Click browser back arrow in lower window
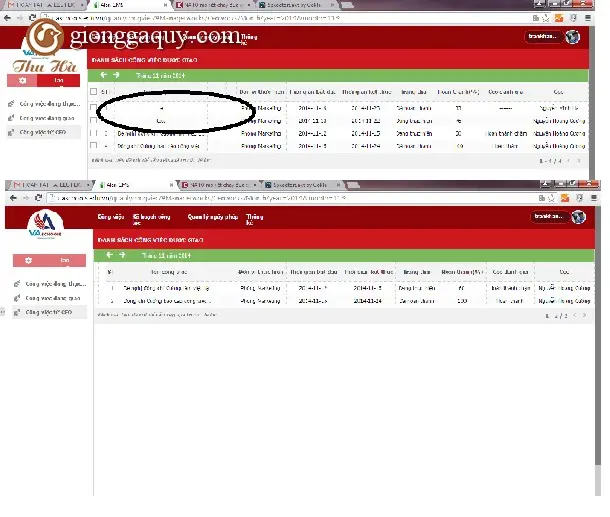This screenshot has width=610, height=517. point(13,198)
